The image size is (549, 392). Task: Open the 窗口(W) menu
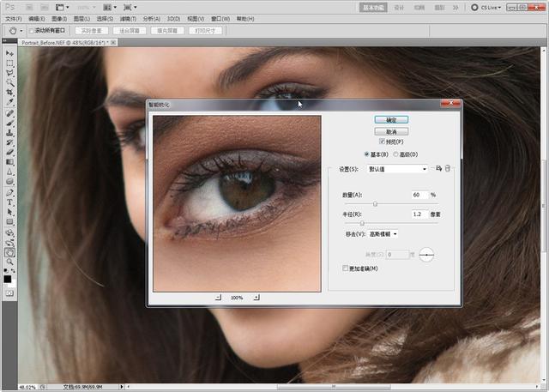coord(220,19)
